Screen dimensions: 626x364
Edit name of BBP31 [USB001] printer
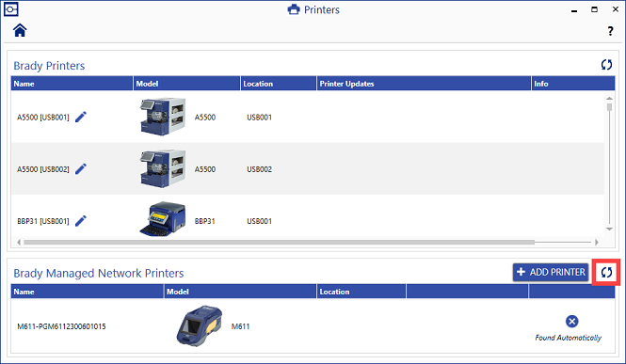click(x=81, y=220)
